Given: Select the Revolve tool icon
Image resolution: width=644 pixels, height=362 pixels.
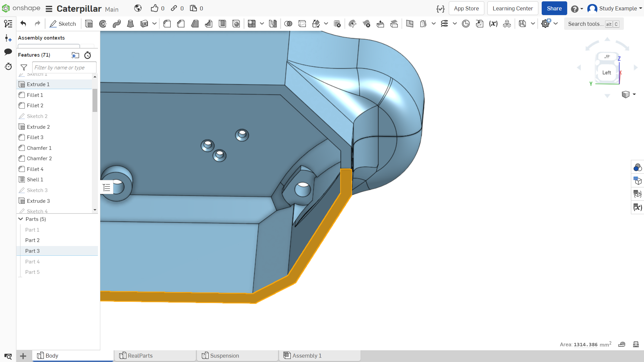Looking at the screenshot, I should point(103,24).
